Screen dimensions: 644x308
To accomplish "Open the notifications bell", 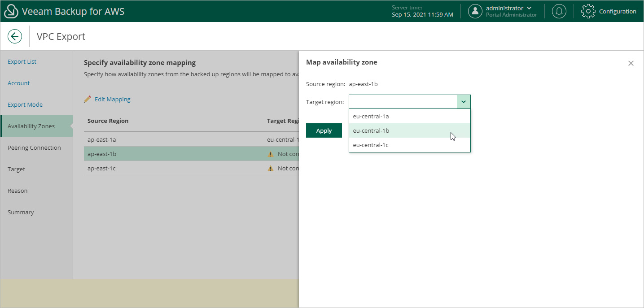I will [x=559, y=11].
